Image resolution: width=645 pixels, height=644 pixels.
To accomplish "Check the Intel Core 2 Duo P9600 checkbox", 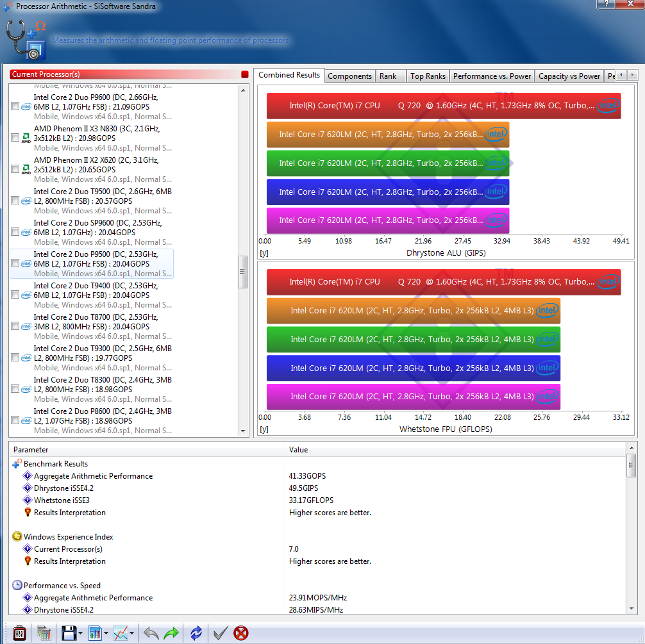I will click(15, 106).
